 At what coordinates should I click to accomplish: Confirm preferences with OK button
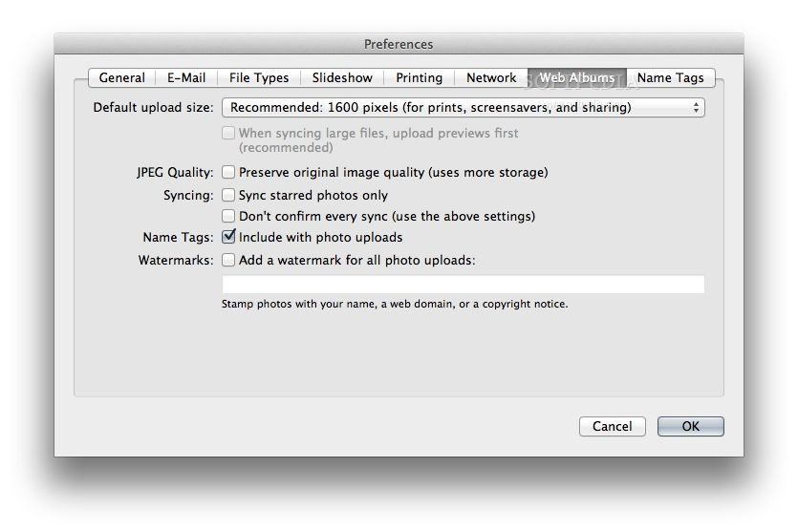(691, 426)
